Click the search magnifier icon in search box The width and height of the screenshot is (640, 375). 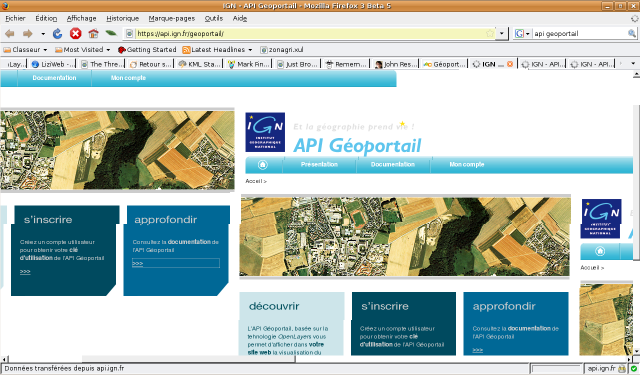click(x=631, y=33)
